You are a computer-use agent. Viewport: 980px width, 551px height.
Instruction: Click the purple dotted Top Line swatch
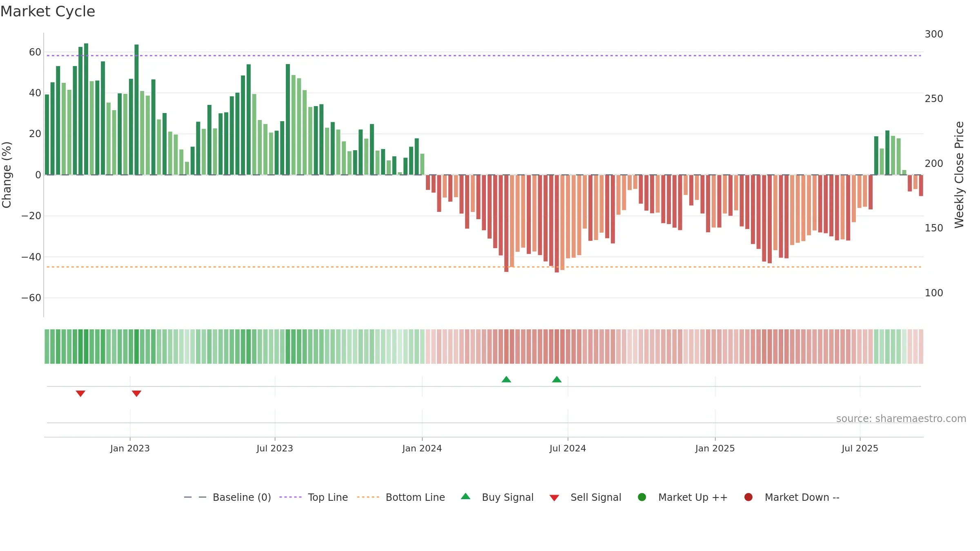coord(290,497)
